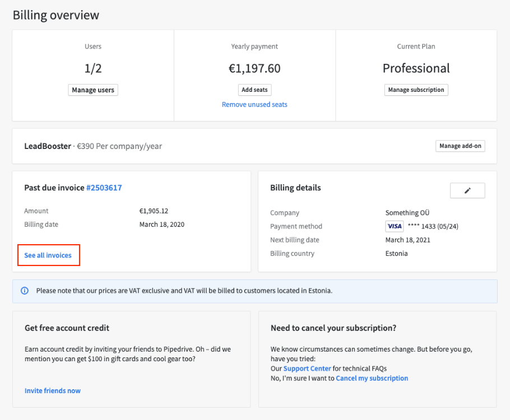
Task: Click the March 18, 2021 next billing date
Action: point(408,240)
